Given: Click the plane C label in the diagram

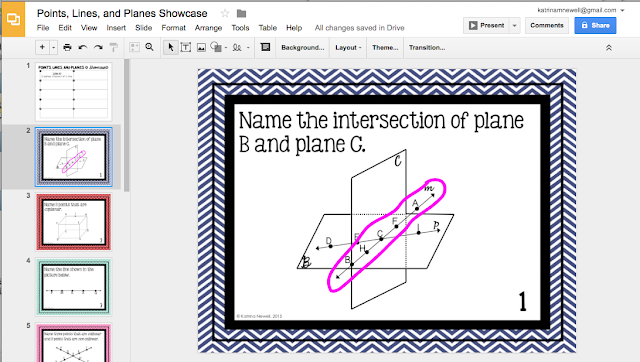Looking at the screenshot, I should coord(398,162).
